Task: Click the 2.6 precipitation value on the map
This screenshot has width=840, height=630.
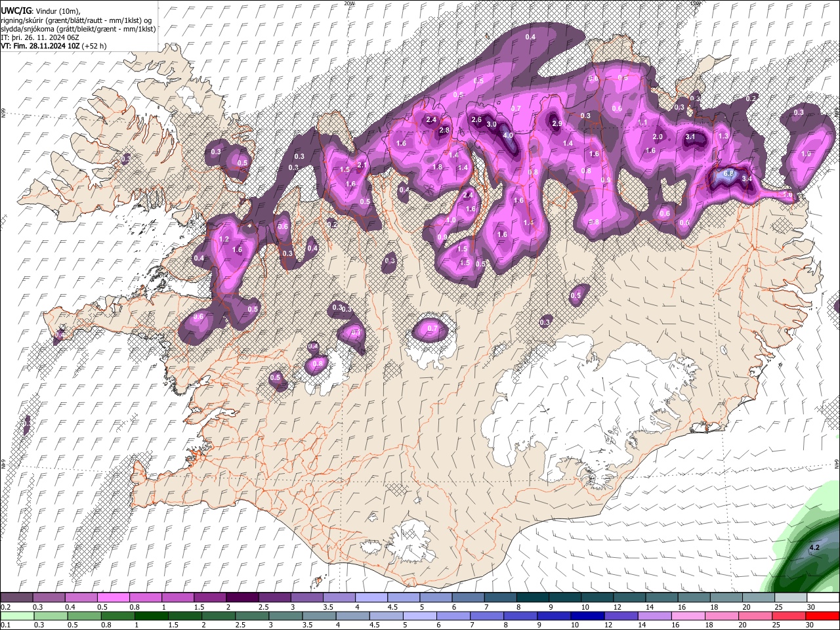Action: pyautogui.click(x=476, y=120)
